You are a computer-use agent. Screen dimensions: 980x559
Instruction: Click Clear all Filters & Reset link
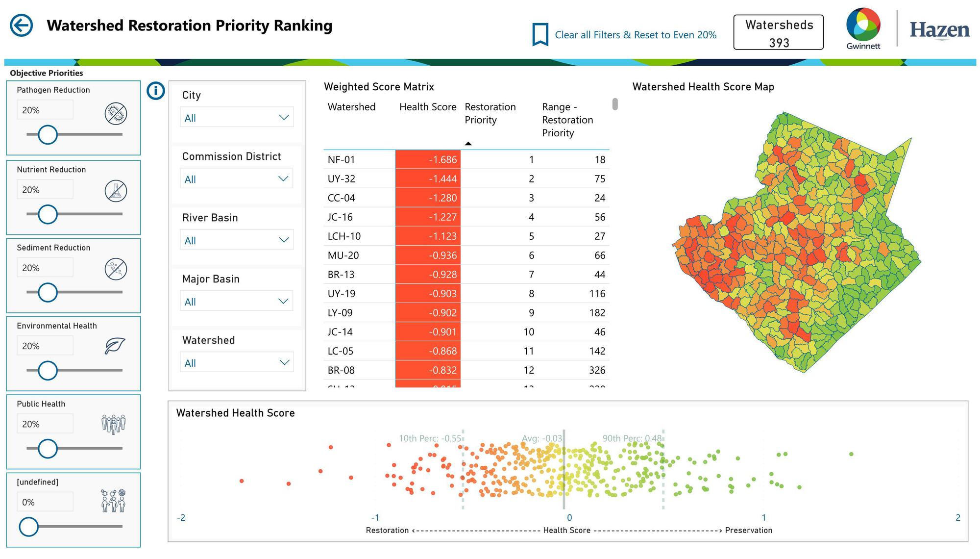(x=635, y=35)
